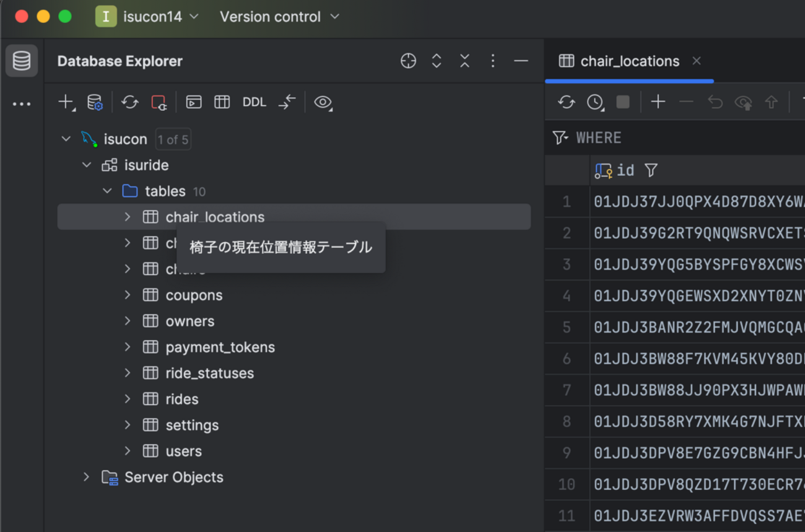Click the WHERE filter input field
The height and width of the screenshot is (532, 805).
click(681, 137)
